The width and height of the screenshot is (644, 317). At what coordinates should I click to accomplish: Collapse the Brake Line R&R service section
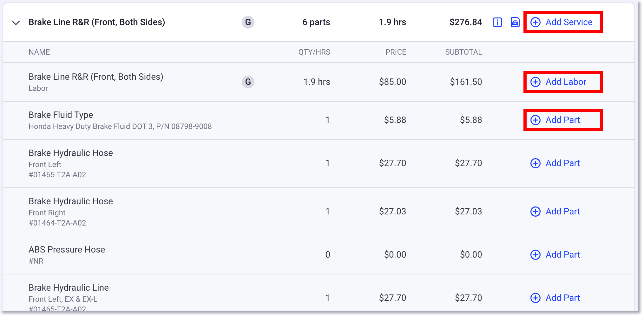point(16,22)
